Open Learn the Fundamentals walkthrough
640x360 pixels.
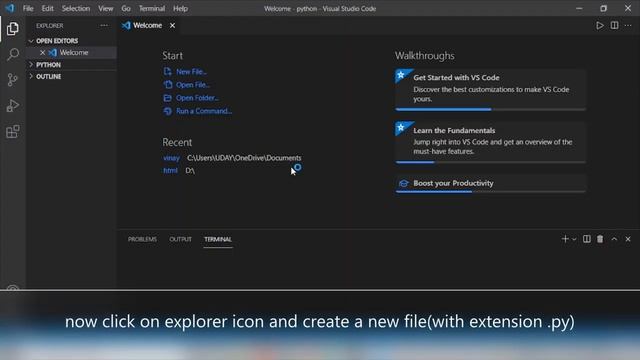tap(490, 142)
